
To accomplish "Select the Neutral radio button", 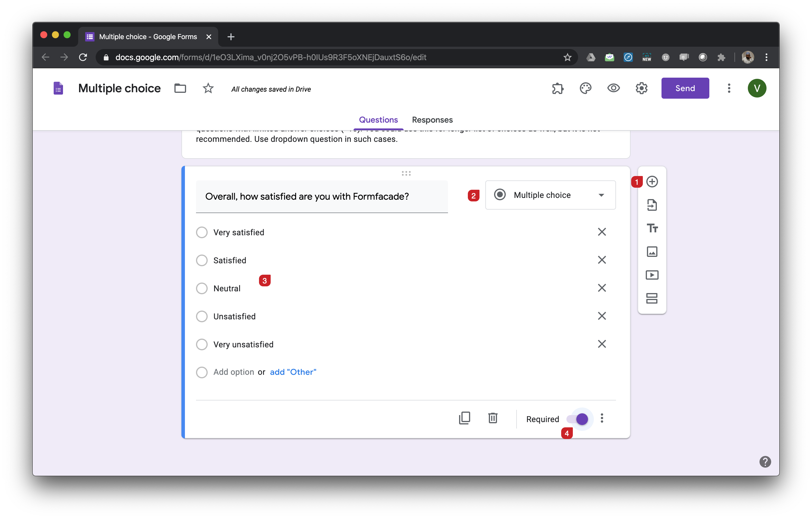I will coord(201,288).
